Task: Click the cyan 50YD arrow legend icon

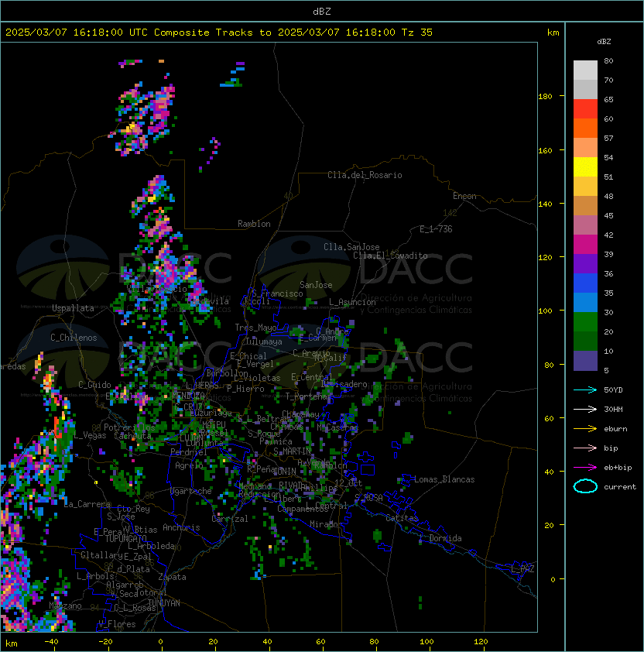Action: 585,390
